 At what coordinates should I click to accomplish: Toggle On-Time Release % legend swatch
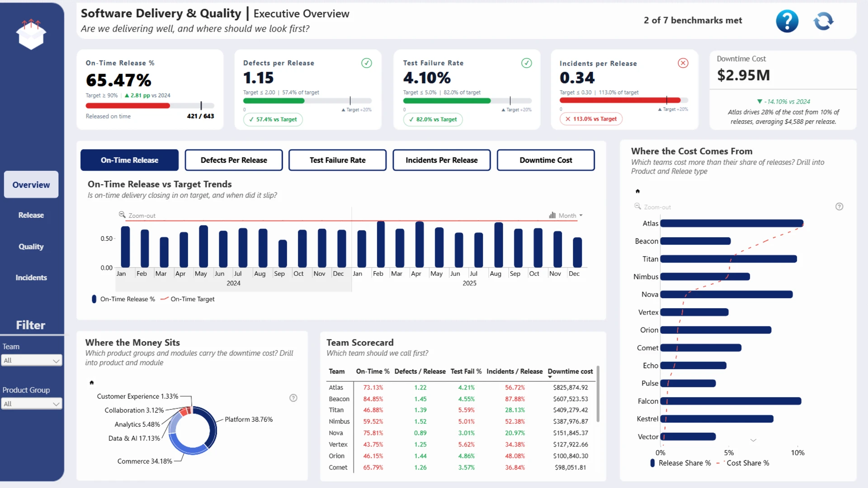click(x=94, y=299)
